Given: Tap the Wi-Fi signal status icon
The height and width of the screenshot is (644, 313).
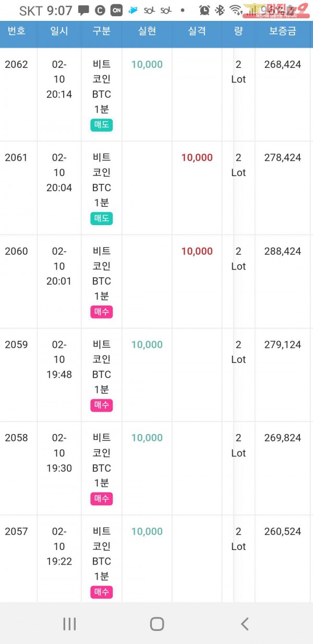Looking at the screenshot, I should point(236,10).
